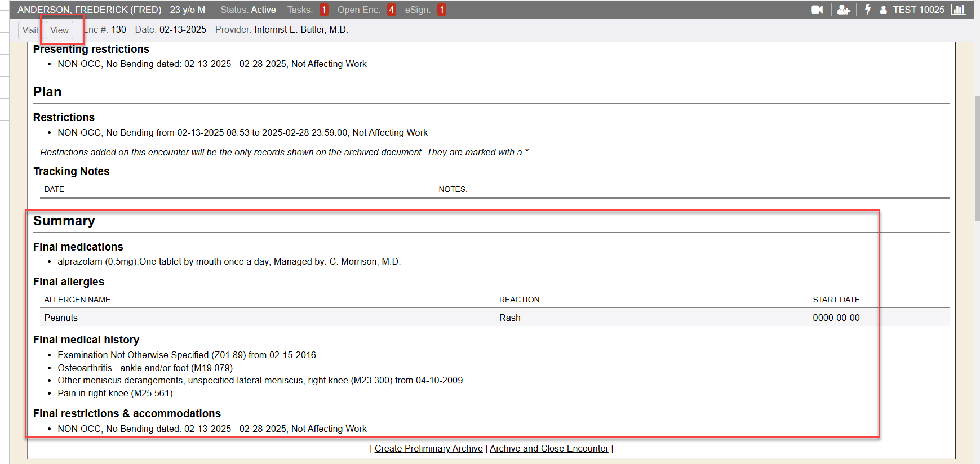Click the red eSign count badge
980x464 pixels.
click(x=441, y=10)
